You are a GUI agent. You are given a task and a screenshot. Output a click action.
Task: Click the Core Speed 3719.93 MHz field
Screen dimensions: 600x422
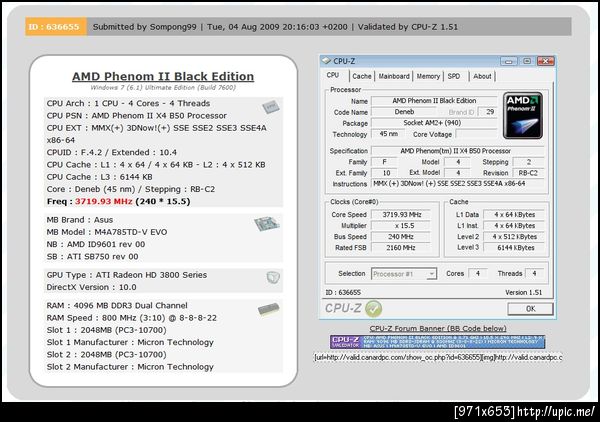[401, 215]
